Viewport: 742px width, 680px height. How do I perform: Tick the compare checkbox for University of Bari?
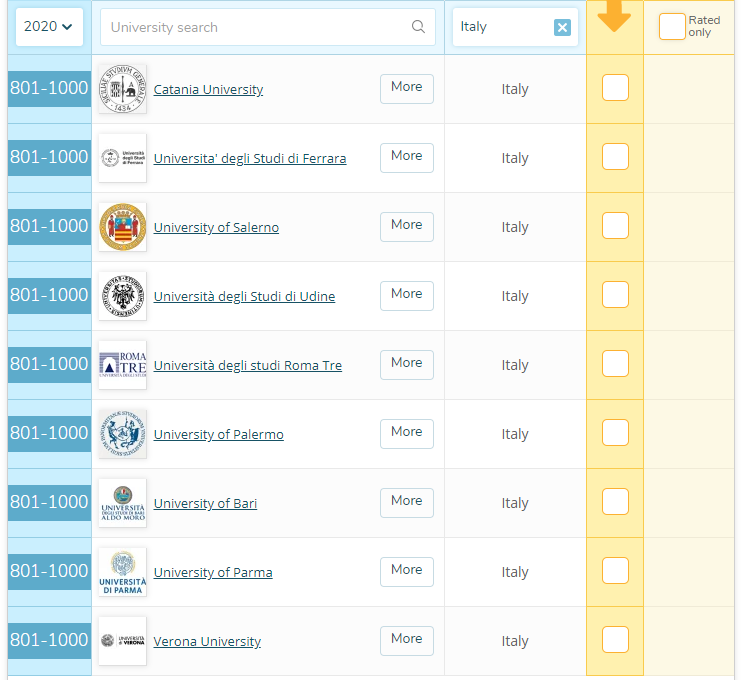point(615,502)
